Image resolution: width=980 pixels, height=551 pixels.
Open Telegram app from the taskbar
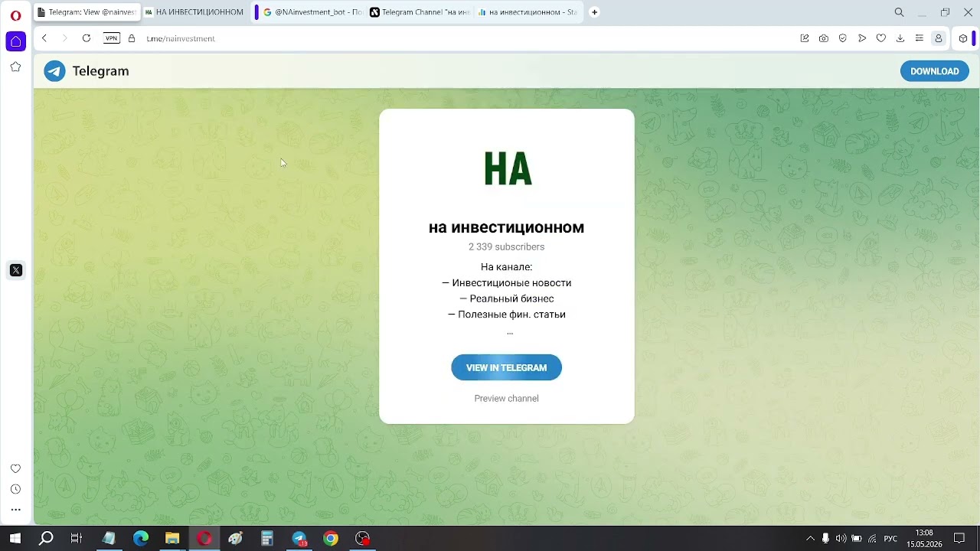pos(299,539)
